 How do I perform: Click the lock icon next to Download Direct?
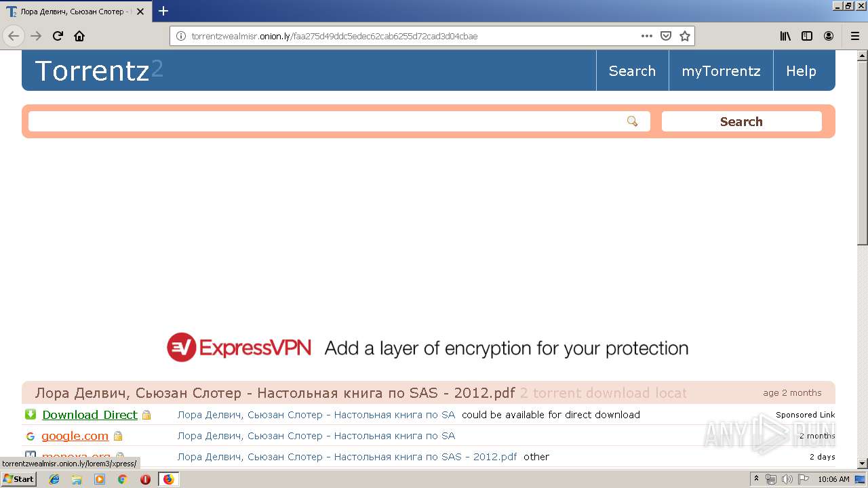coord(146,415)
